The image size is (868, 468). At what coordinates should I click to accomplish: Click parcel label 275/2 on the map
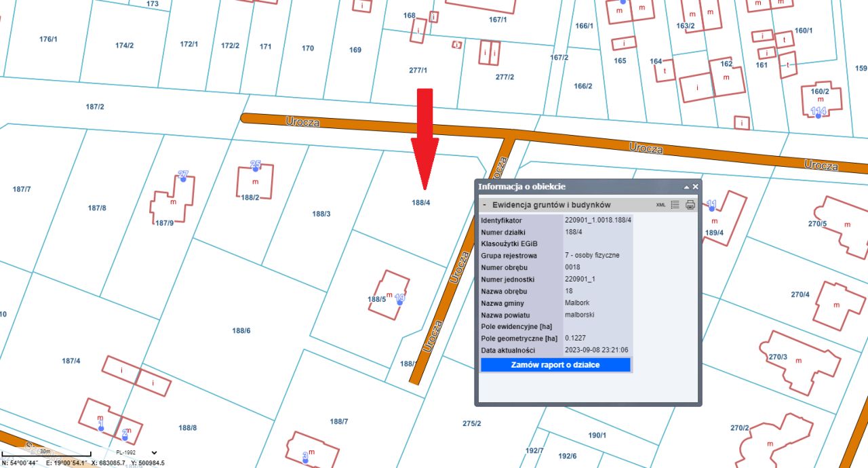pyautogui.click(x=472, y=424)
